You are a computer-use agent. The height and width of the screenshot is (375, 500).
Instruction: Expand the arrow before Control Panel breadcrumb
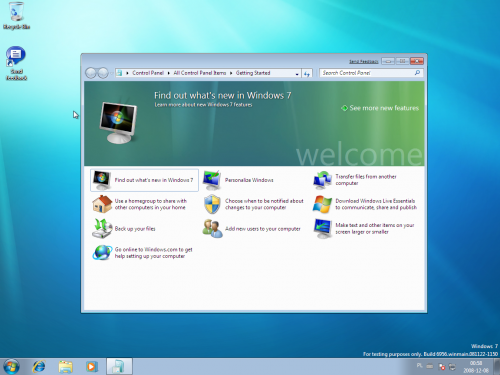[127, 73]
